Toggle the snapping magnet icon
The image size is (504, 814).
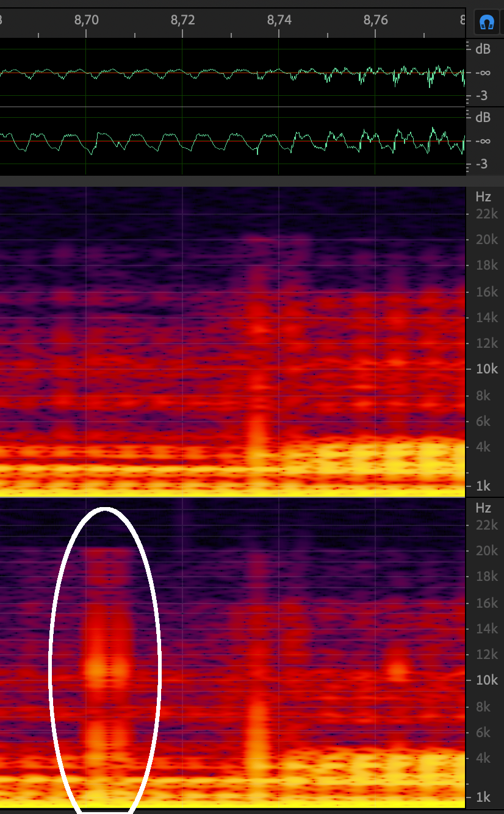point(486,23)
